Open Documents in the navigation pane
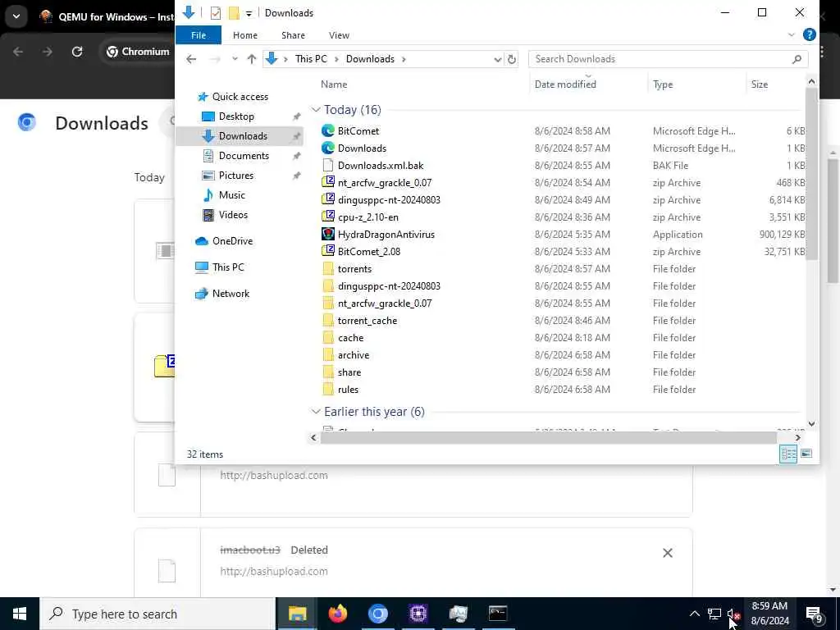 point(244,155)
